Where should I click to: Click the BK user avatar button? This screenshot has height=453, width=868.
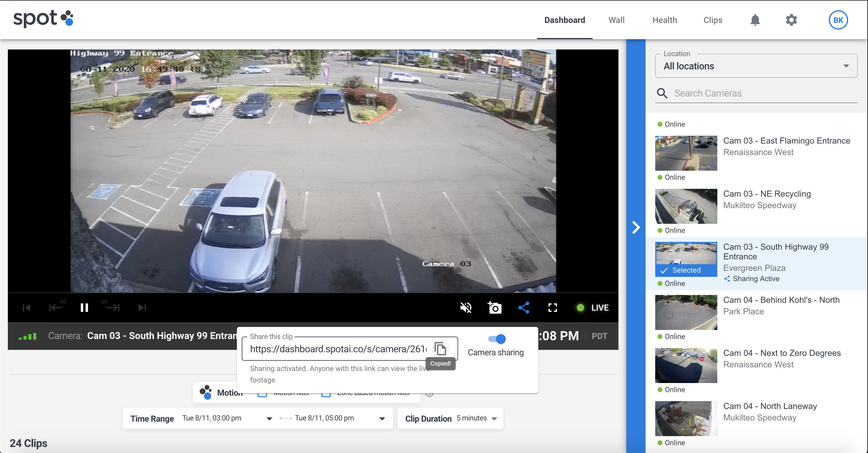[x=838, y=20]
